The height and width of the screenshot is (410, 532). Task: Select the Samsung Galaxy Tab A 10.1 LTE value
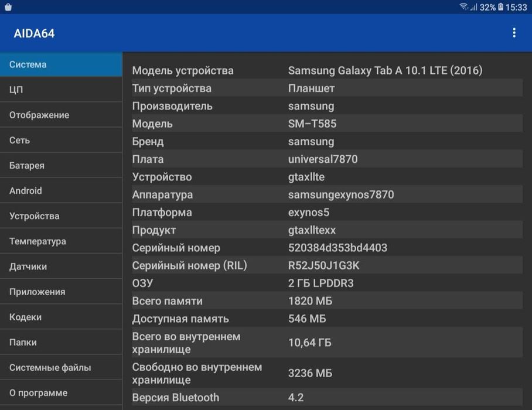(385, 70)
